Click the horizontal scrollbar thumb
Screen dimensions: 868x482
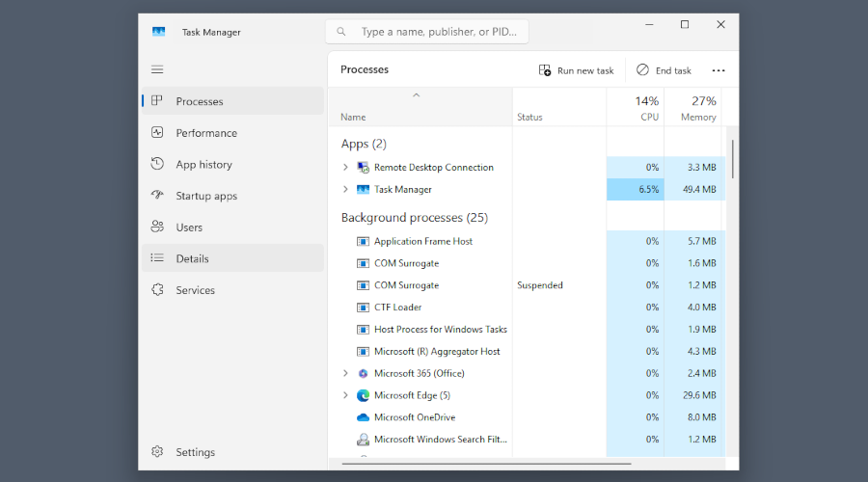tap(487, 464)
